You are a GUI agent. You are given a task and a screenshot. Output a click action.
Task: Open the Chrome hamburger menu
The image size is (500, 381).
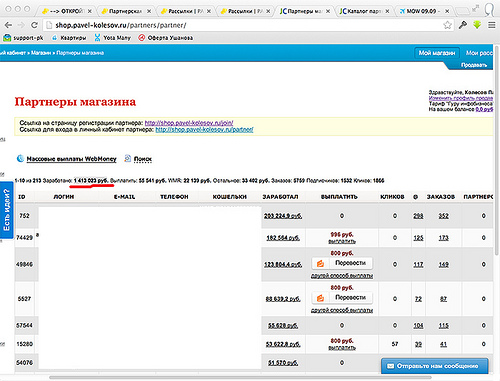coord(491,25)
